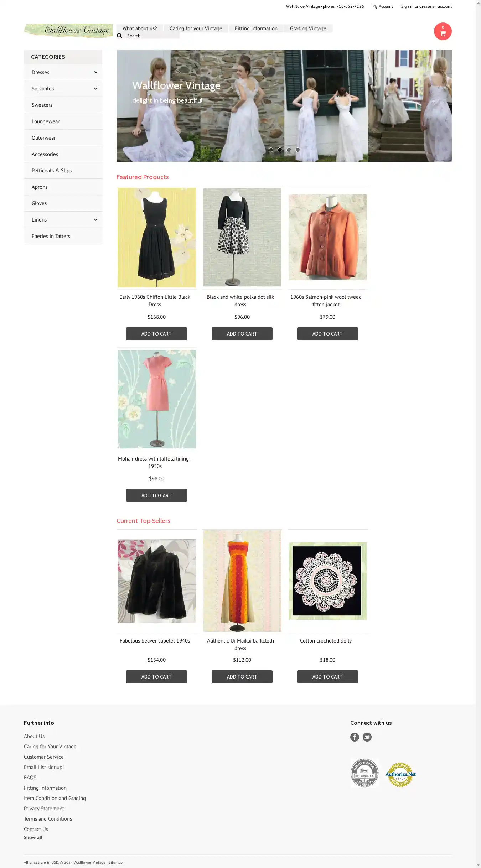Expand the Separates category arrow
Image resolution: width=481 pixels, height=868 pixels.
click(95, 89)
